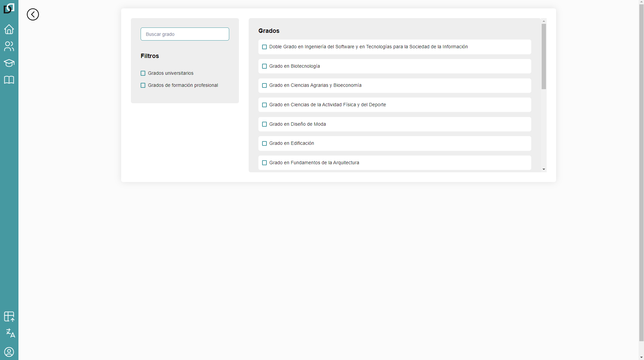The height and width of the screenshot is (360, 644).
Task: Click the page scrollbar down arrow
Action: (x=641, y=357)
